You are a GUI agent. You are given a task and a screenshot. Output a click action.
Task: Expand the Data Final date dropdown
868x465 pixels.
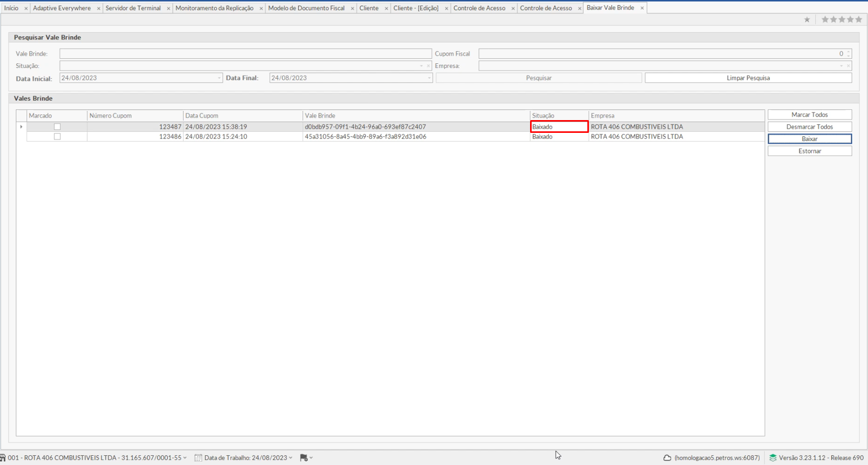[429, 78]
